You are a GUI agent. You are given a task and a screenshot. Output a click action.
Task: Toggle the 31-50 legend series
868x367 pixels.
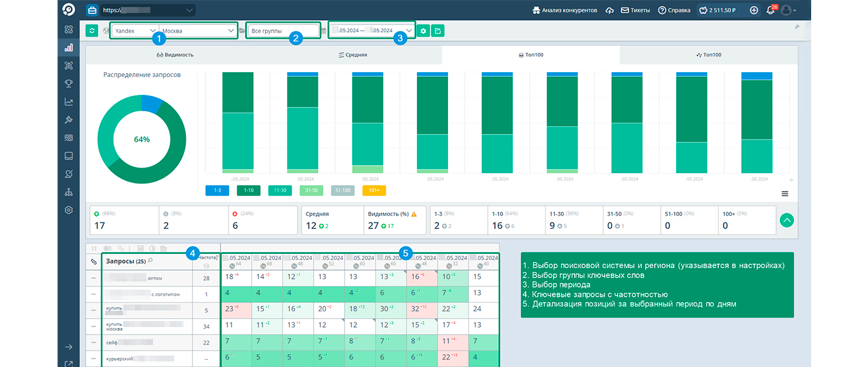coord(312,190)
